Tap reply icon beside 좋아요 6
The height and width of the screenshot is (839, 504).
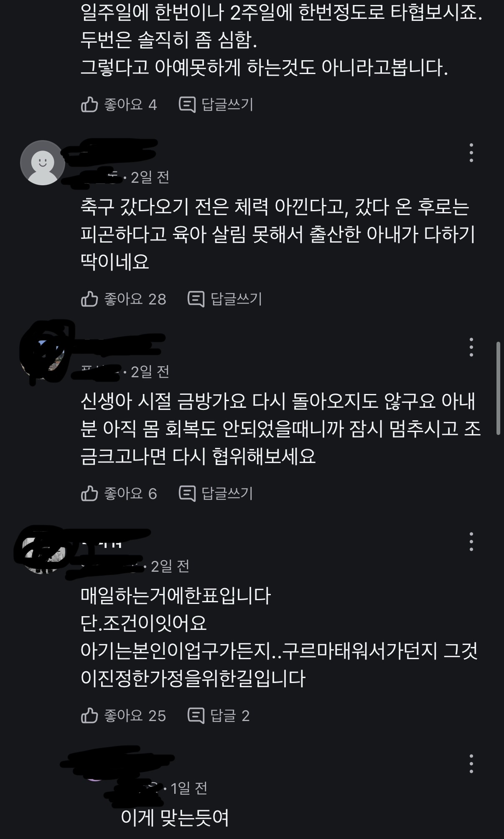[x=187, y=494]
